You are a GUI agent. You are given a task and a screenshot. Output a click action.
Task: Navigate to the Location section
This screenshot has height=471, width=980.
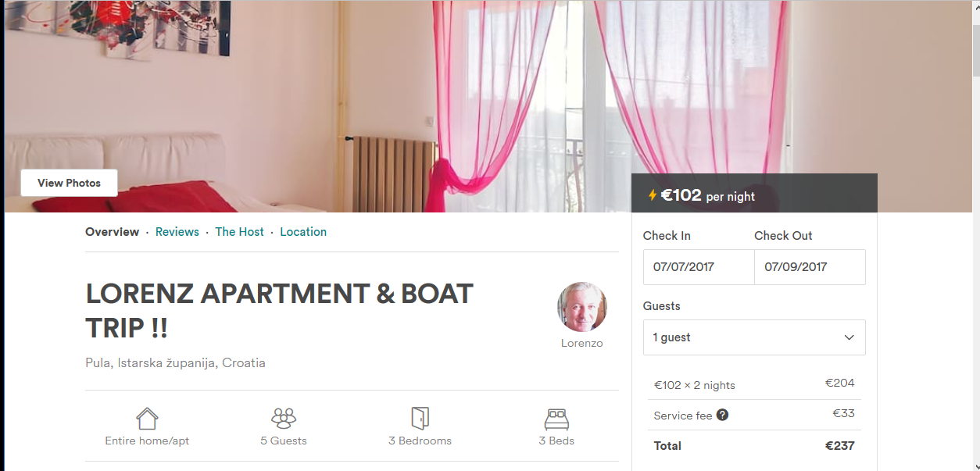(303, 232)
